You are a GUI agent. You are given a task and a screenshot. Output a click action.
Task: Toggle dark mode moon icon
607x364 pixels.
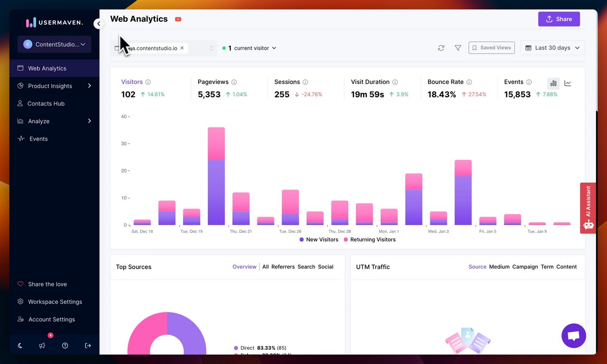20,346
